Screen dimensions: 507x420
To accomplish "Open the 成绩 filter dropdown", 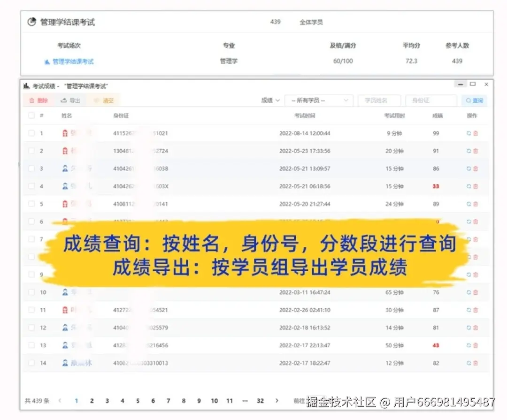I will 270,100.
